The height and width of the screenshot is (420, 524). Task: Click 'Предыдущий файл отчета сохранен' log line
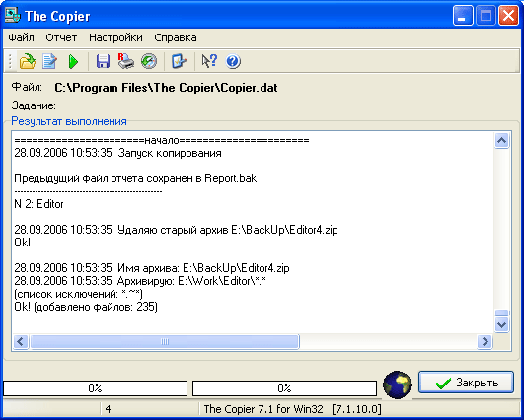pyautogui.click(x=135, y=178)
